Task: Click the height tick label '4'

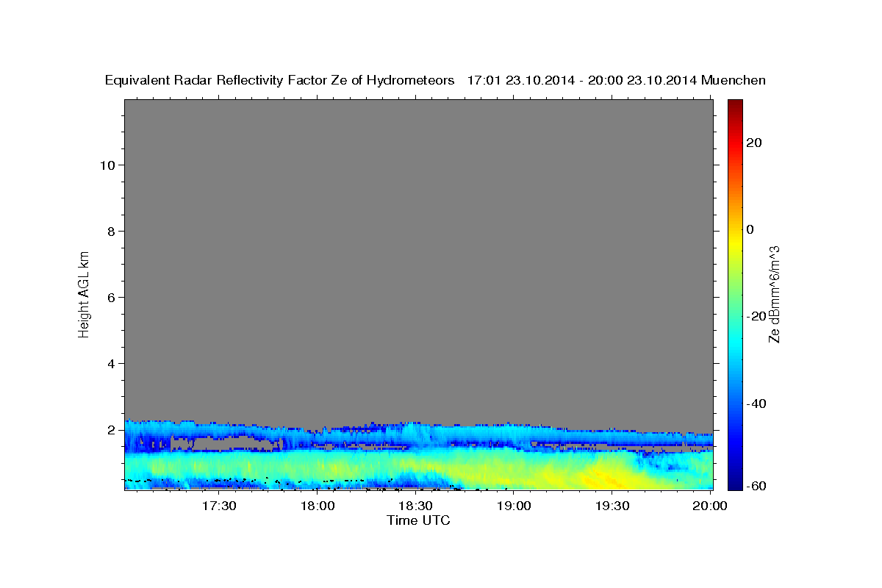Action: pyautogui.click(x=110, y=363)
